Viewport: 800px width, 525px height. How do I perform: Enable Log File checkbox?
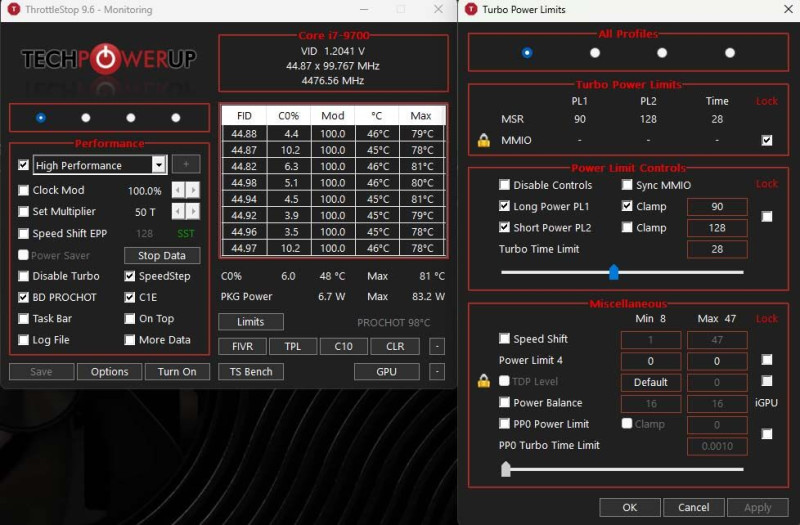[23, 340]
